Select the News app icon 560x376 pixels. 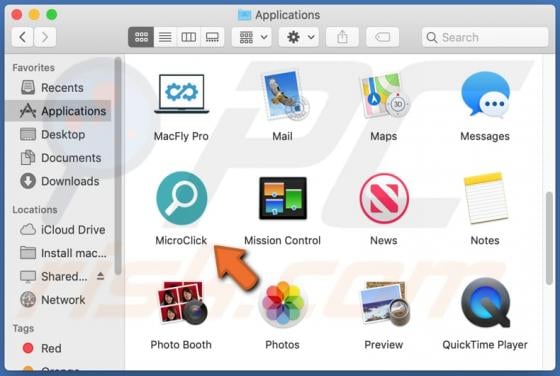tap(384, 199)
